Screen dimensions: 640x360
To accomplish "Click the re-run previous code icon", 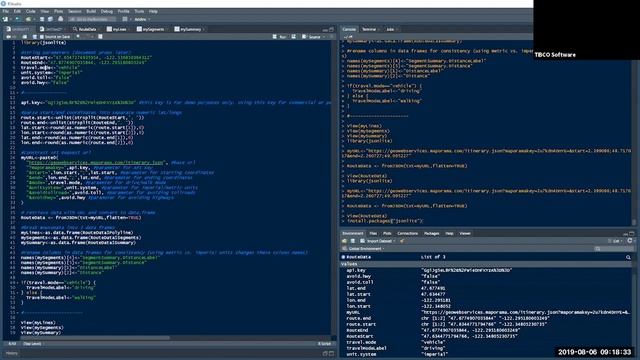I will pos(294,37).
